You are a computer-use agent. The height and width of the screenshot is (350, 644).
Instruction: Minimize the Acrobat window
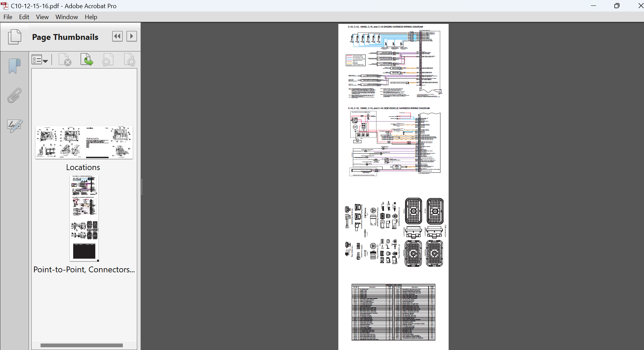[x=594, y=6]
